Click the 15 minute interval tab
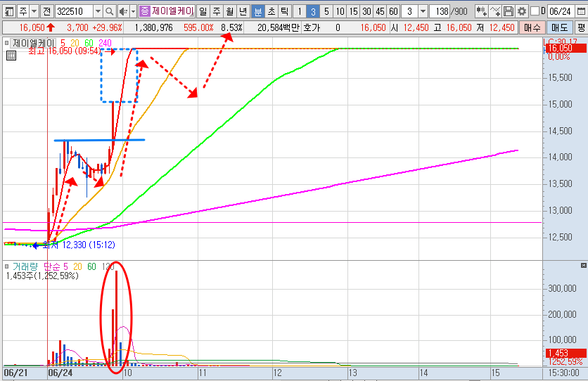Viewport: 588px width, 381px height. [353, 11]
